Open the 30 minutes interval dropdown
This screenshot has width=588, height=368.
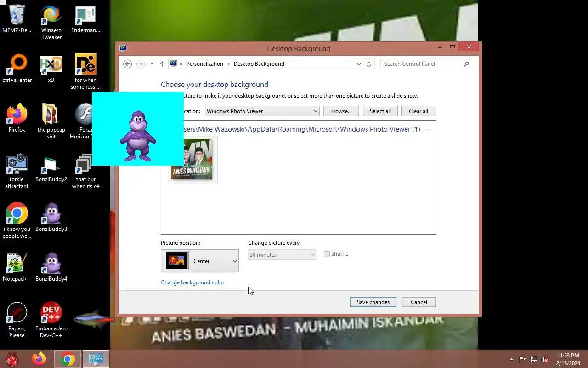[283, 254]
